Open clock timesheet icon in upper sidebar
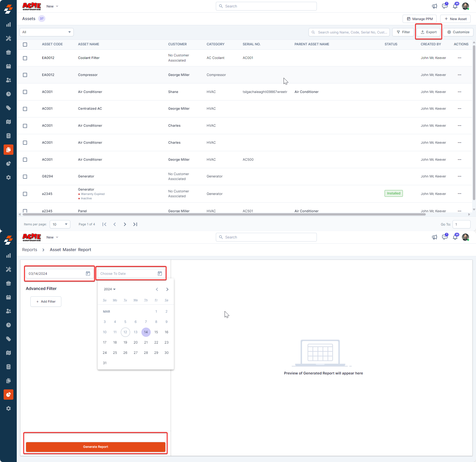Viewport: 476px width, 462px height. 8,94
